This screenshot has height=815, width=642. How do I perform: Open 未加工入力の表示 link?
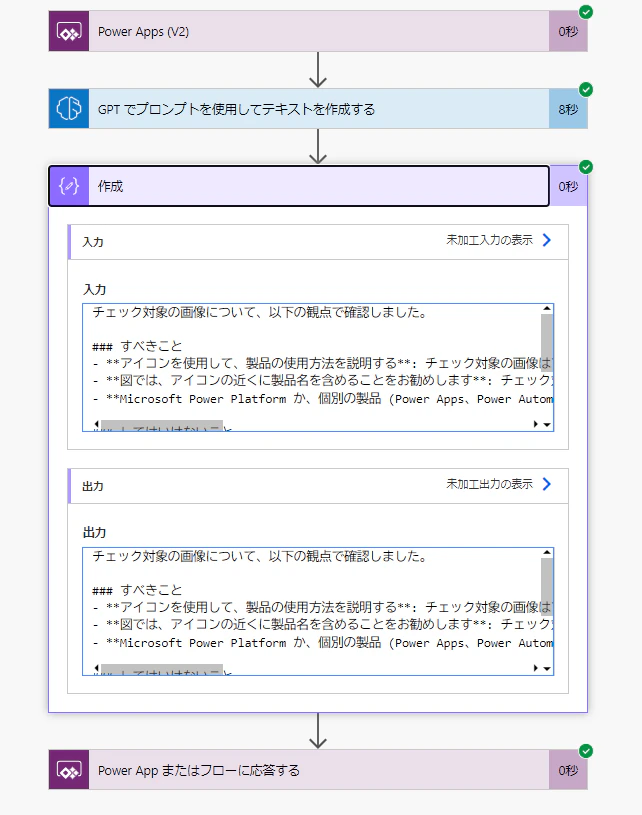click(x=489, y=240)
